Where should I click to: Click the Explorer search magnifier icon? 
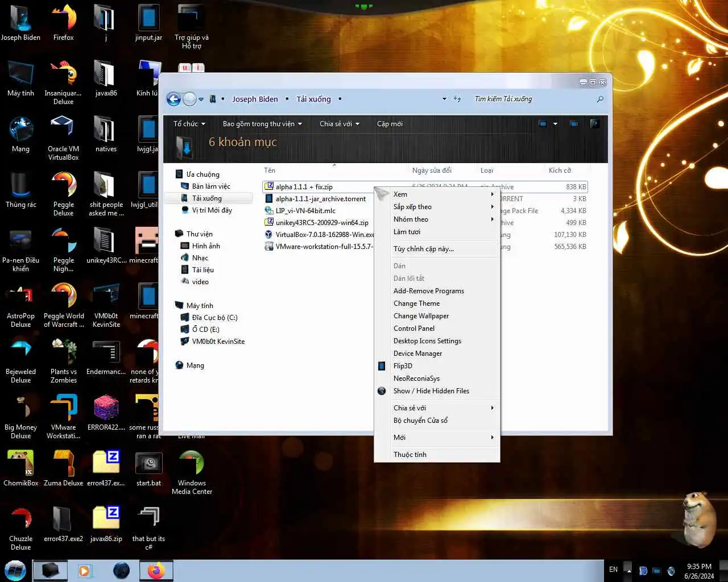[599, 99]
